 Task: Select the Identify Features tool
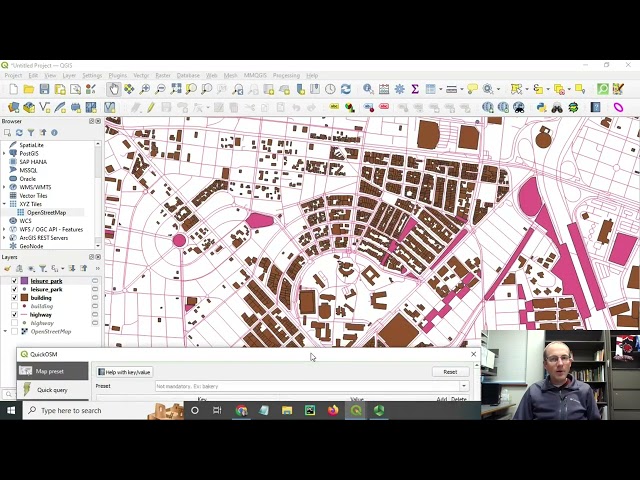coord(368,89)
